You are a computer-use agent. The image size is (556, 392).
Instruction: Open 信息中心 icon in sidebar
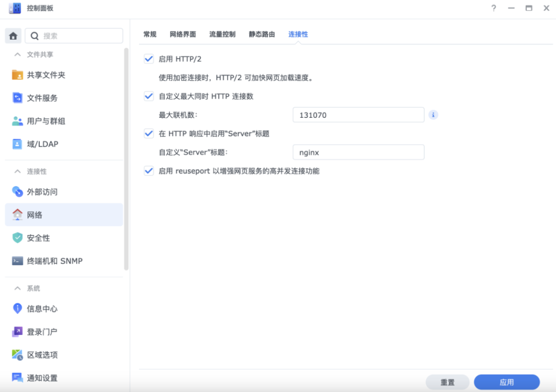[17, 308]
